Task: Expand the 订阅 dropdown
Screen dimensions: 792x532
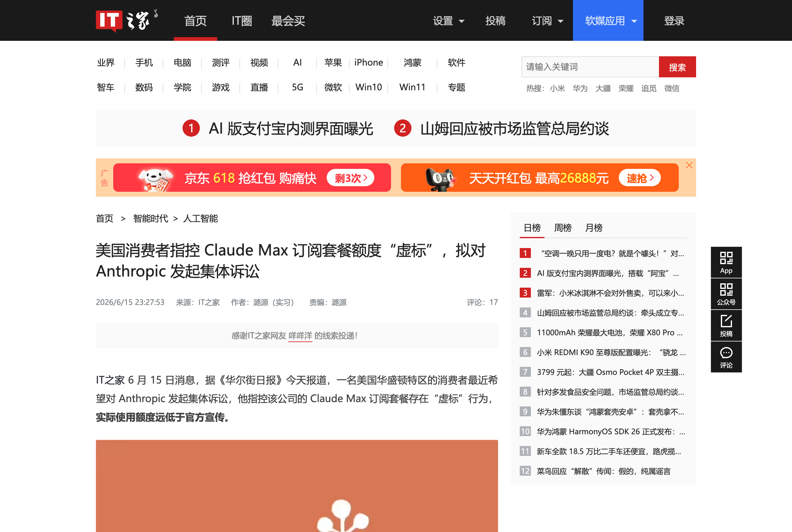Action: [x=547, y=21]
